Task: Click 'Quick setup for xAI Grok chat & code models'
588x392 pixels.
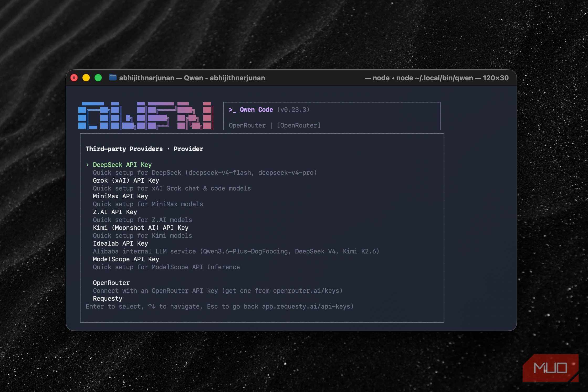Action: click(172, 188)
